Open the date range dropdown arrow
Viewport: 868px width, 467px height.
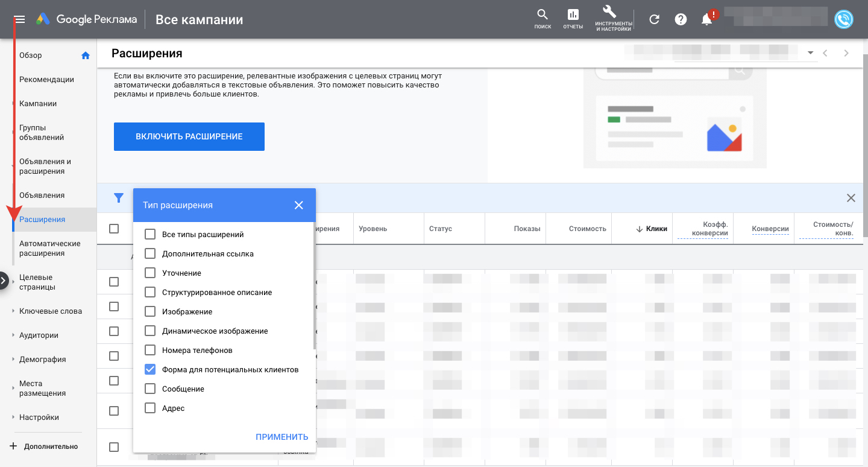811,53
